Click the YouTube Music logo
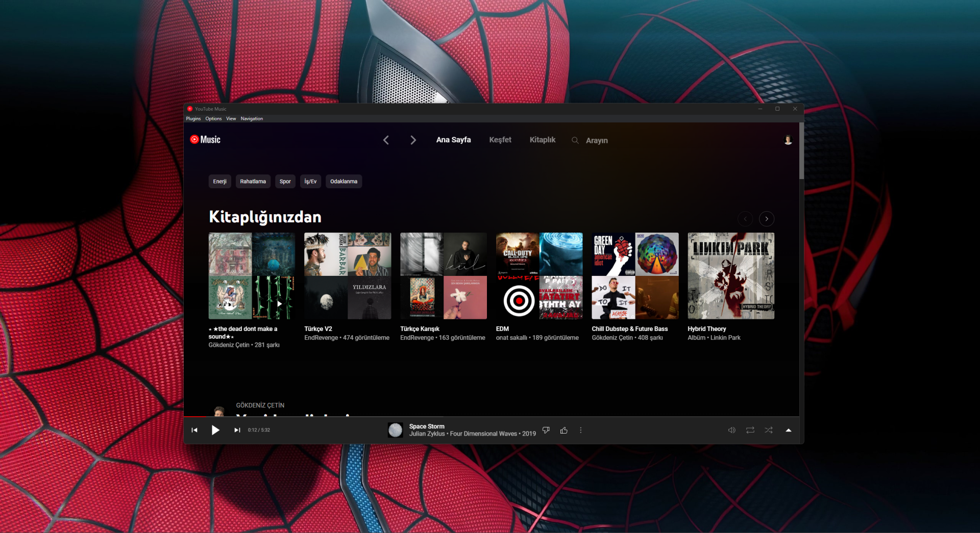The image size is (980, 533). (205, 140)
